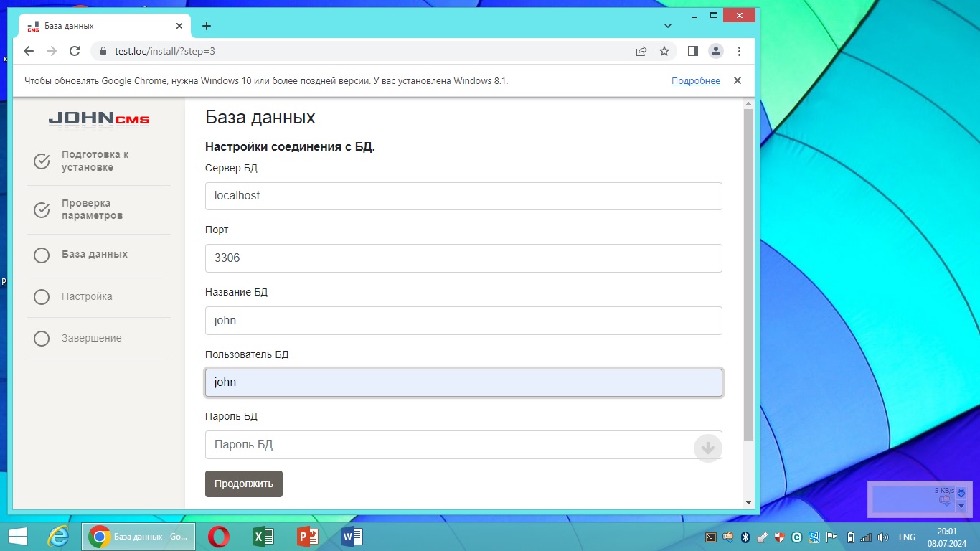
Task: Reload the page with the refresh icon
Action: pyautogui.click(x=74, y=51)
